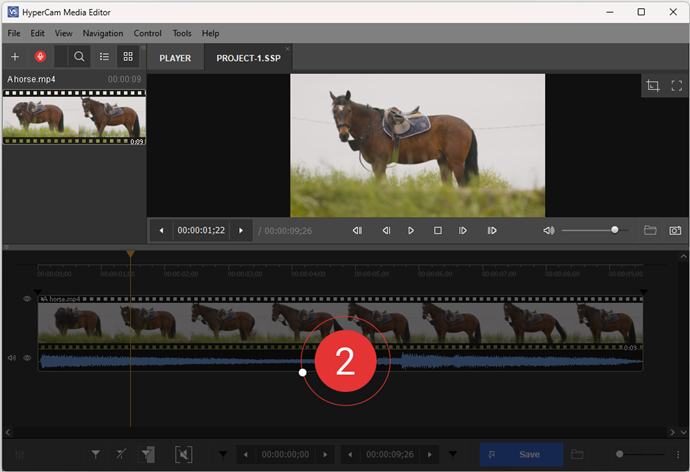Switch media library to thumbnail grid view
Screen dimensions: 690x472
click(x=128, y=56)
